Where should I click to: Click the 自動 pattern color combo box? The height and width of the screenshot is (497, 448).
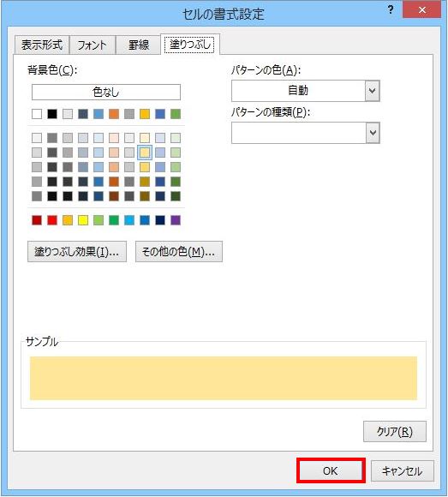[306, 91]
